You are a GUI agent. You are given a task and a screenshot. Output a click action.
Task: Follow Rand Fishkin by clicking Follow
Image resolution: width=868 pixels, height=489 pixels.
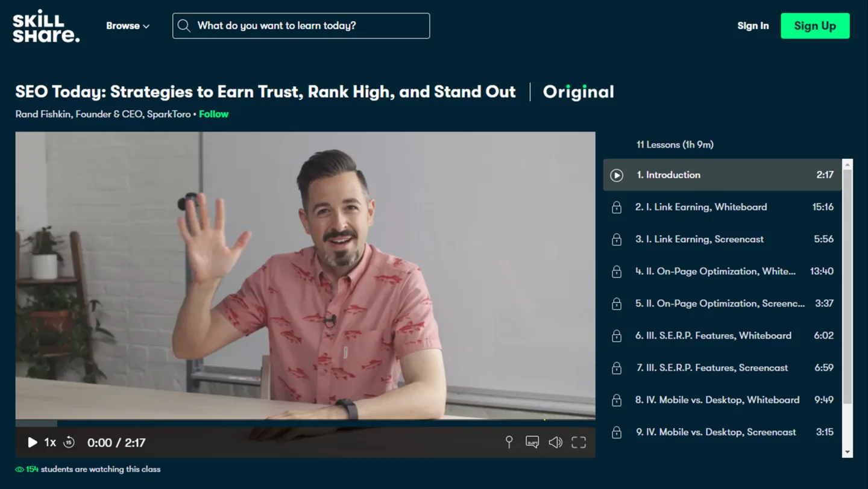coord(213,114)
